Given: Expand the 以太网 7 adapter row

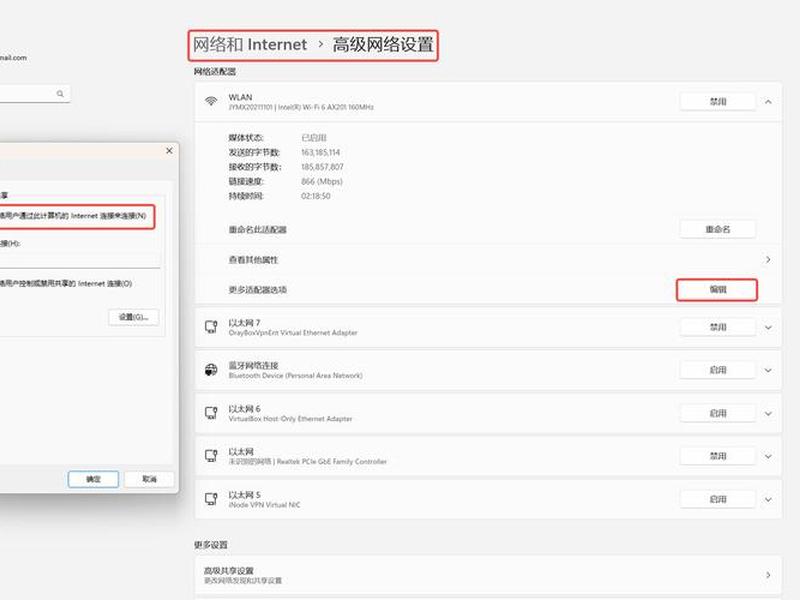Looking at the screenshot, I should (x=768, y=328).
